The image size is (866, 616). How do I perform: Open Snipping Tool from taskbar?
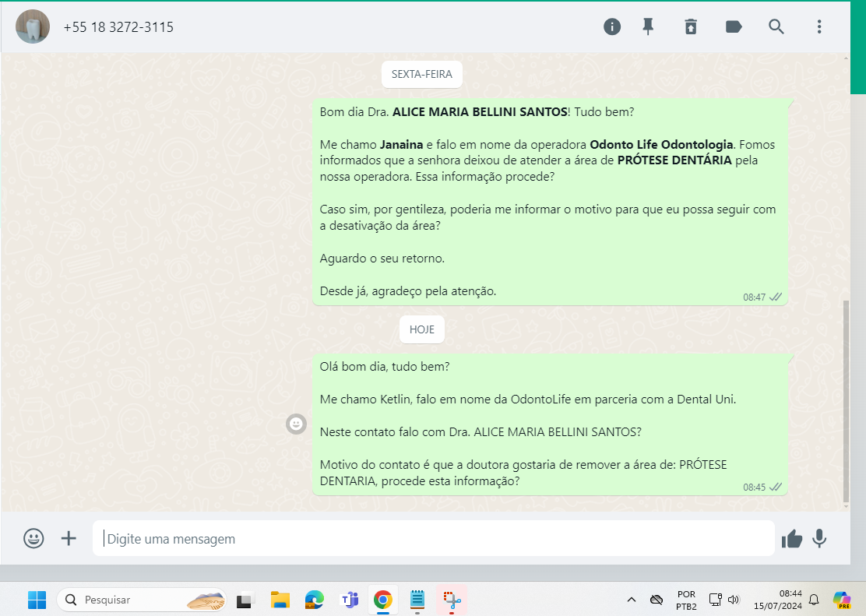452,600
